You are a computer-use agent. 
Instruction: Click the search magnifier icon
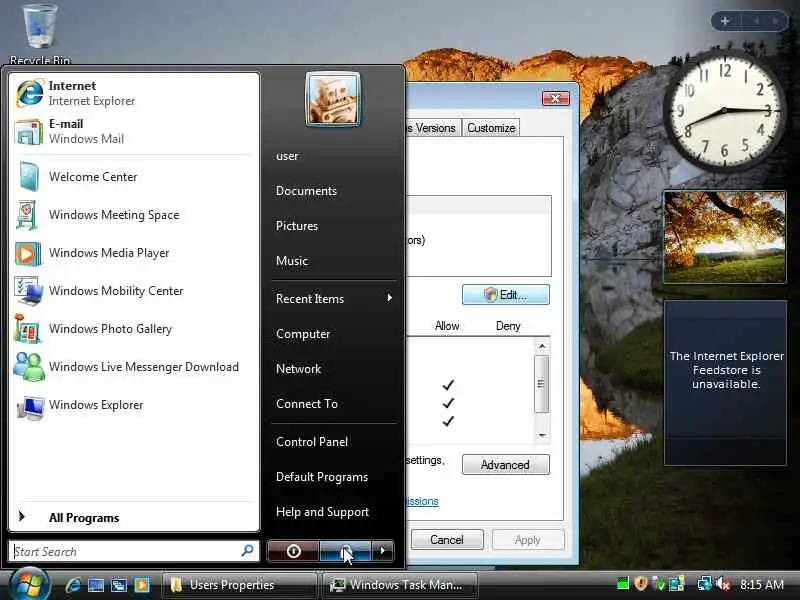(x=247, y=551)
